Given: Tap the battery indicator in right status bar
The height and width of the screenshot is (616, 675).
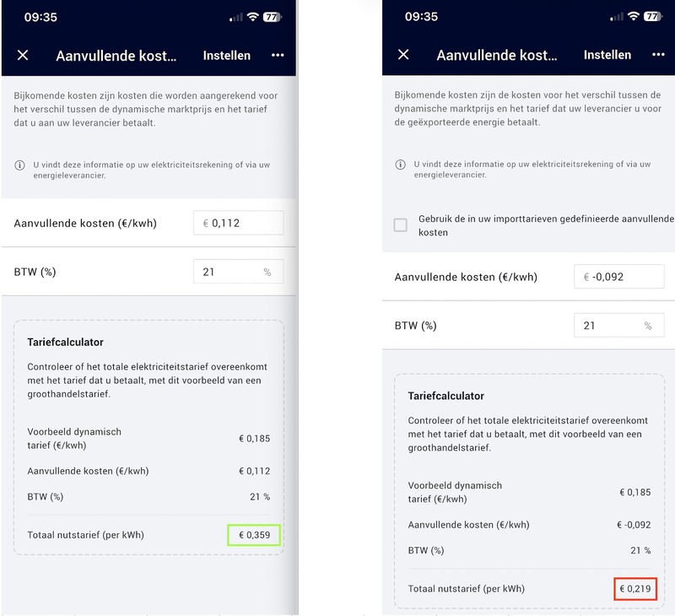Looking at the screenshot, I should click(653, 16).
